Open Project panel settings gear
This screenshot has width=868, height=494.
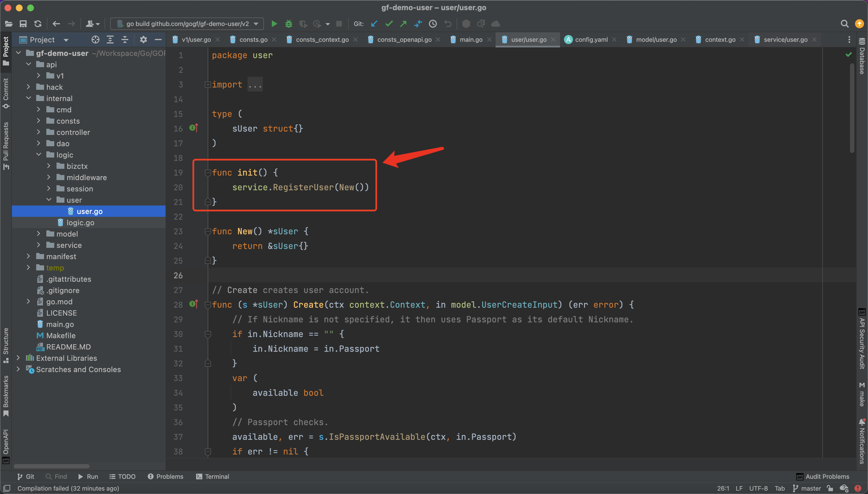click(x=143, y=40)
